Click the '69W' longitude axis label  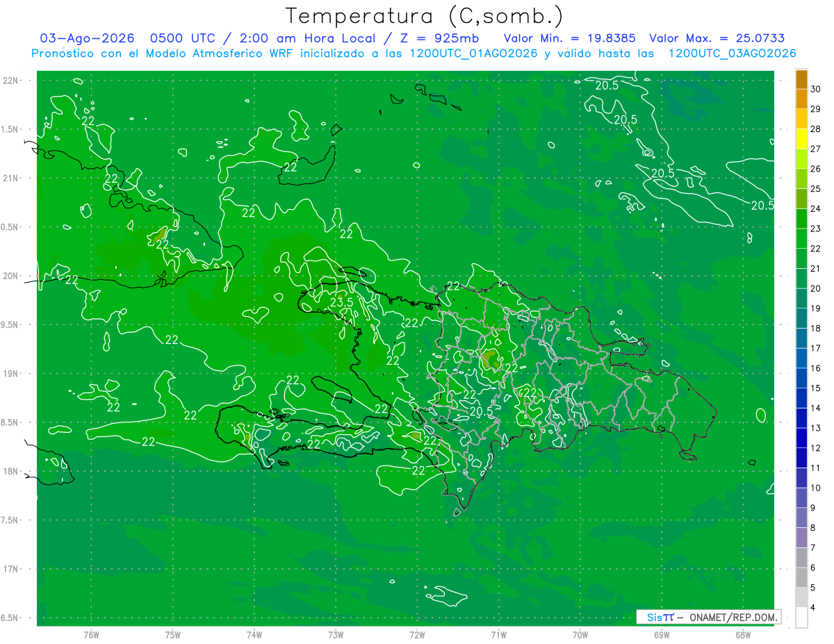point(662,635)
